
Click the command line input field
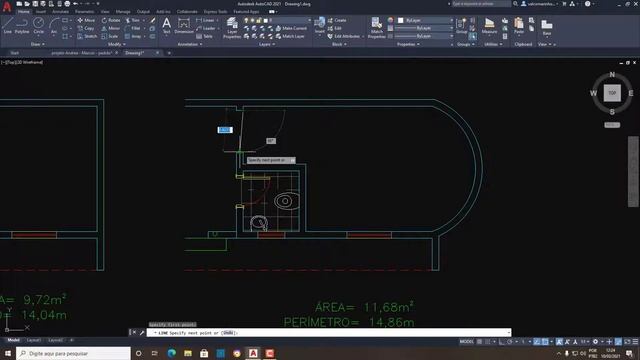329,333
